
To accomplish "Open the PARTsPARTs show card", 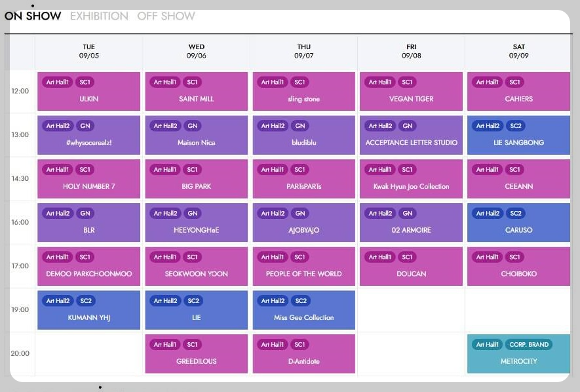I will [303, 179].
